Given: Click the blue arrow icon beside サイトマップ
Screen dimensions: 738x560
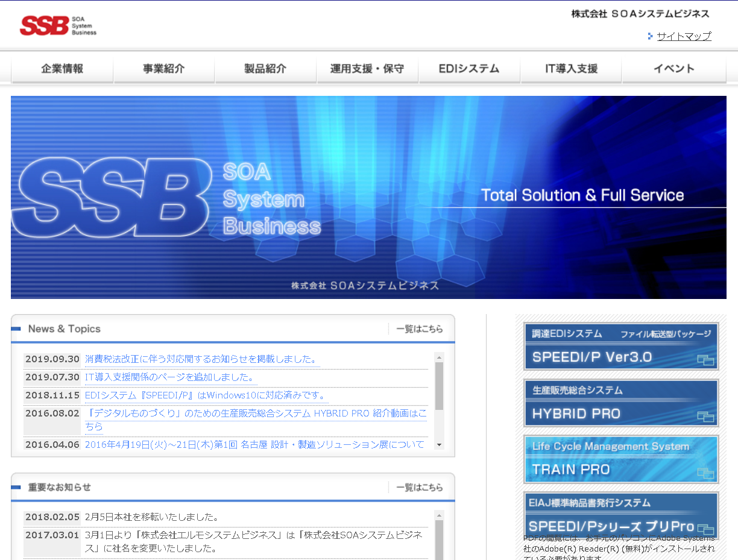Looking at the screenshot, I should (650, 36).
